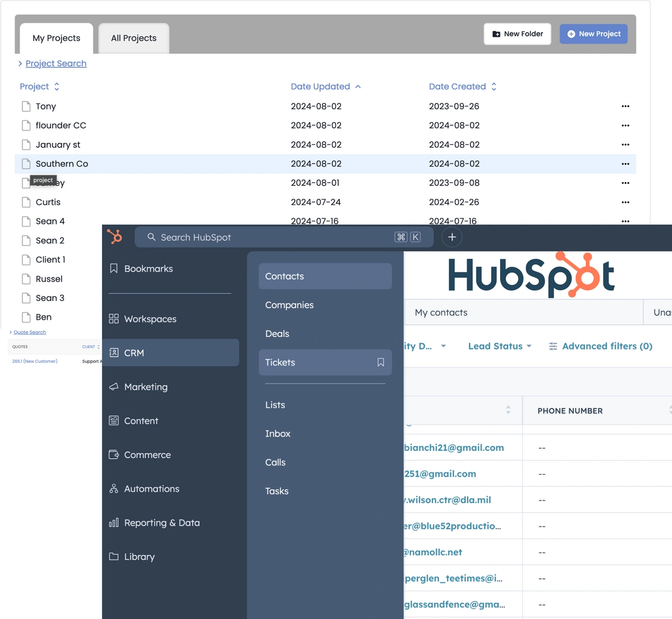This screenshot has height=619, width=672.
Task: Click the New Folder button
Action: (x=517, y=34)
